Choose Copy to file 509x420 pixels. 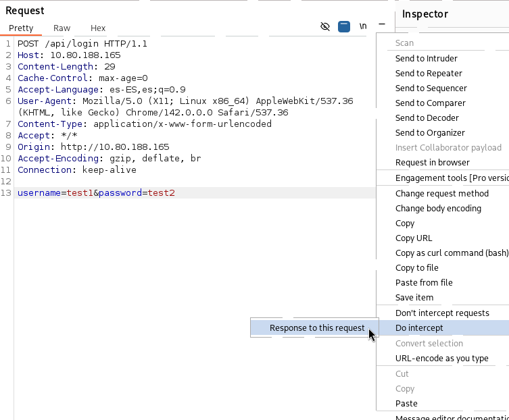(x=417, y=268)
